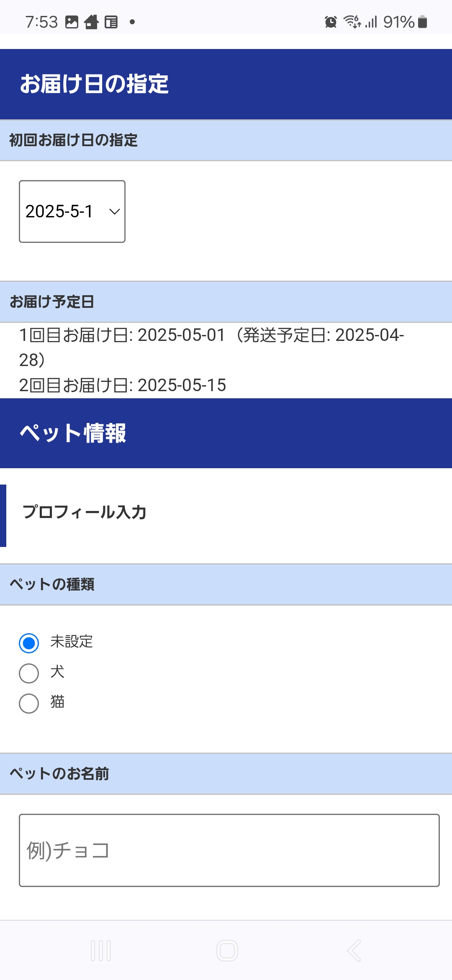Focus the pet name field 例)チョコ
Image resolution: width=452 pixels, height=980 pixels.
pos(229,850)
